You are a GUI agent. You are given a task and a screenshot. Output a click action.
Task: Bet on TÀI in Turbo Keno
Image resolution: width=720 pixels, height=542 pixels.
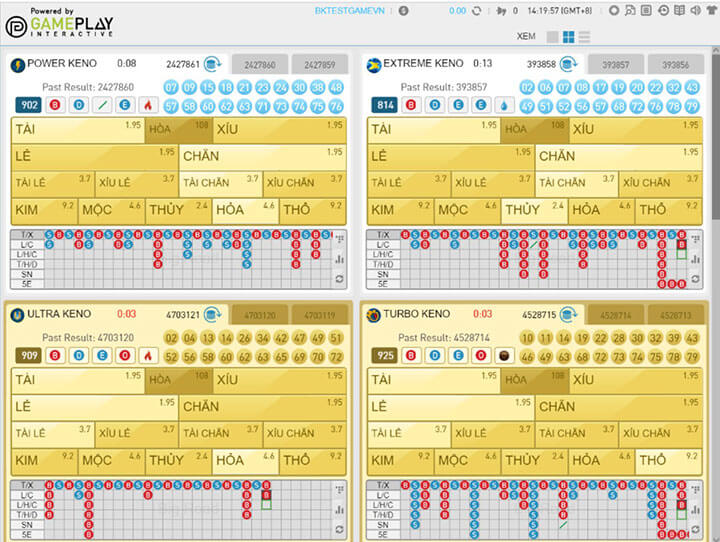(x=434, y=381)
